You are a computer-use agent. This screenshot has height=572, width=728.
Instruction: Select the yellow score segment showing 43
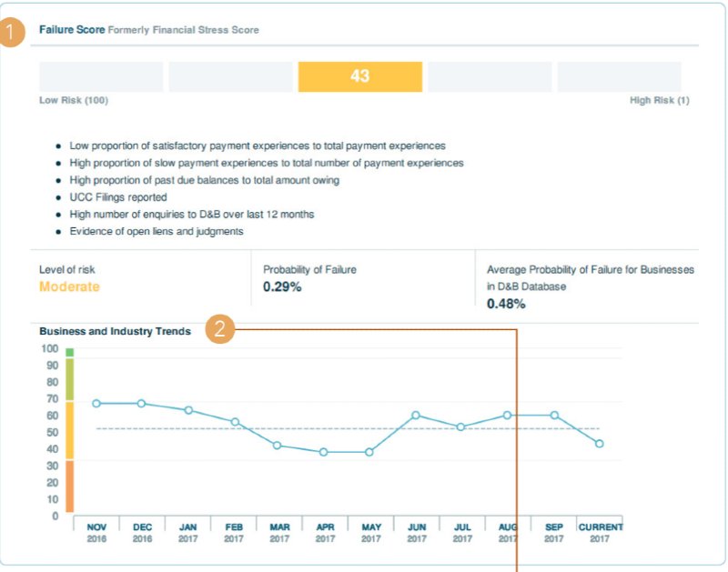(359, 76)
